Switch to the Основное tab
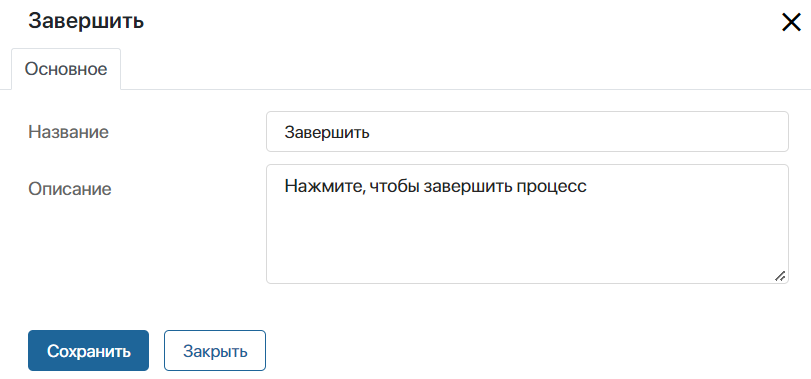Viewport: 811px width, 379px height. click(x=66, y=69)
